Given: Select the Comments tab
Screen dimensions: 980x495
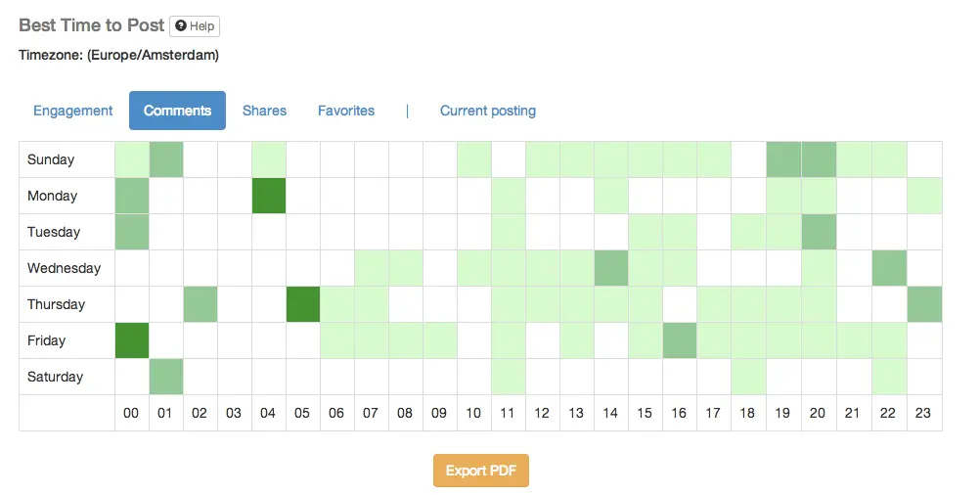Looking at the screenshot, I should click(177, 111).
